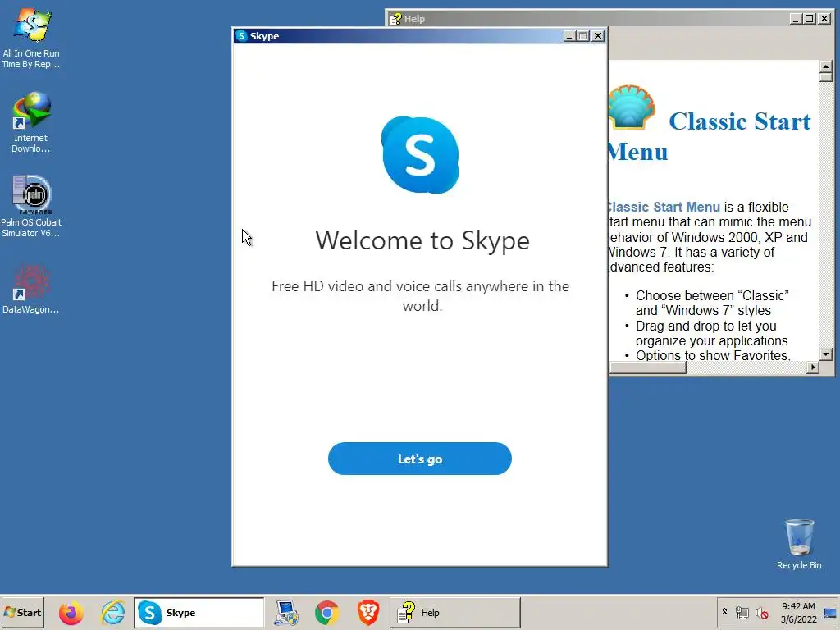This screenshot has width=840, height=630.
Task: Launch Brave browser from the taskbar
Action: (x=368, y=613)
